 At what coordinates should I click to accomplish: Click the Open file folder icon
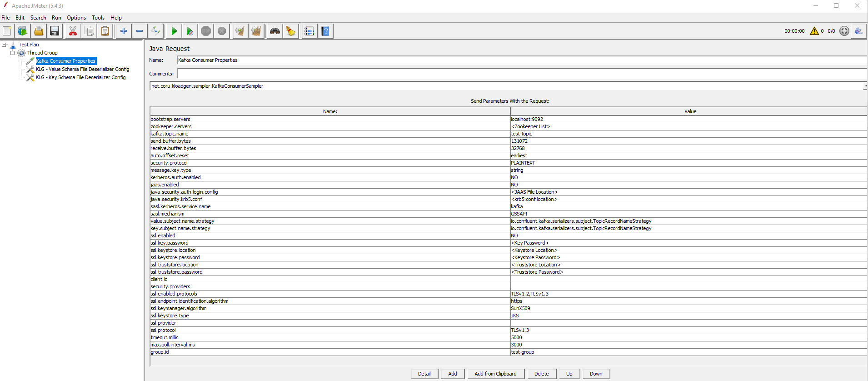tap(39, 31)
